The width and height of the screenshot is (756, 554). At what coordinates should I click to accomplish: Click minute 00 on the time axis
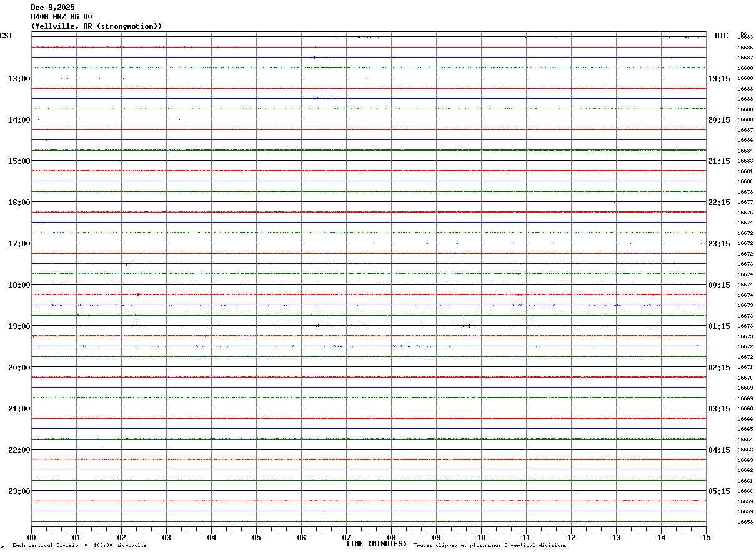(x=31, y=537)
